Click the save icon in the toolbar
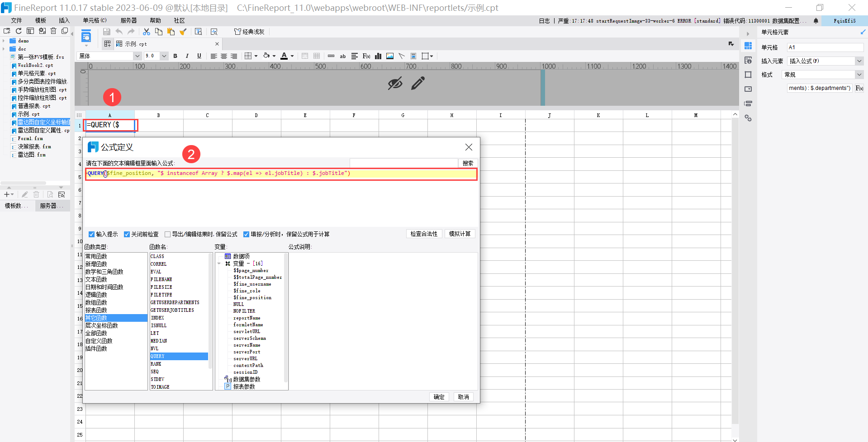868x442 pixels. 107,32
